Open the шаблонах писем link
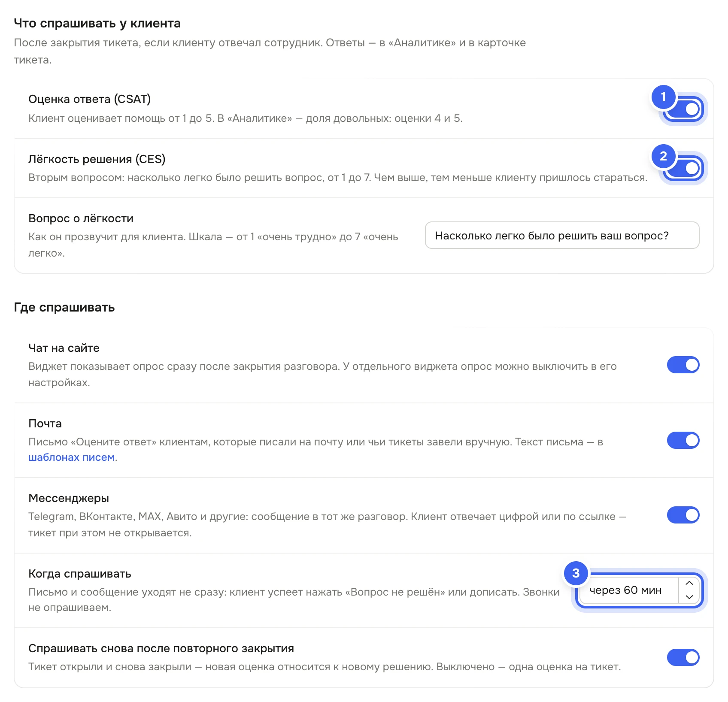This screenshot has height=702, width=728. point(72,457)
